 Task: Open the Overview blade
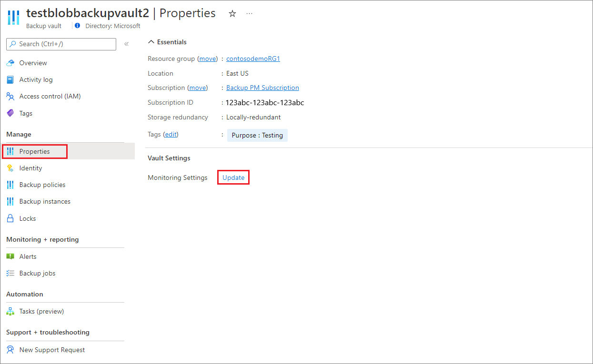pos(32,62)
